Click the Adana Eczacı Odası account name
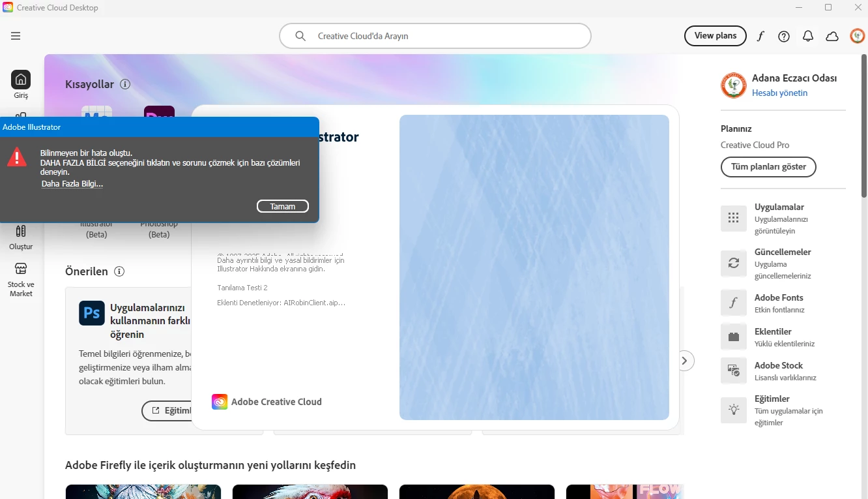Viewport: 868px width, 499px height. [x=794, y=78]
